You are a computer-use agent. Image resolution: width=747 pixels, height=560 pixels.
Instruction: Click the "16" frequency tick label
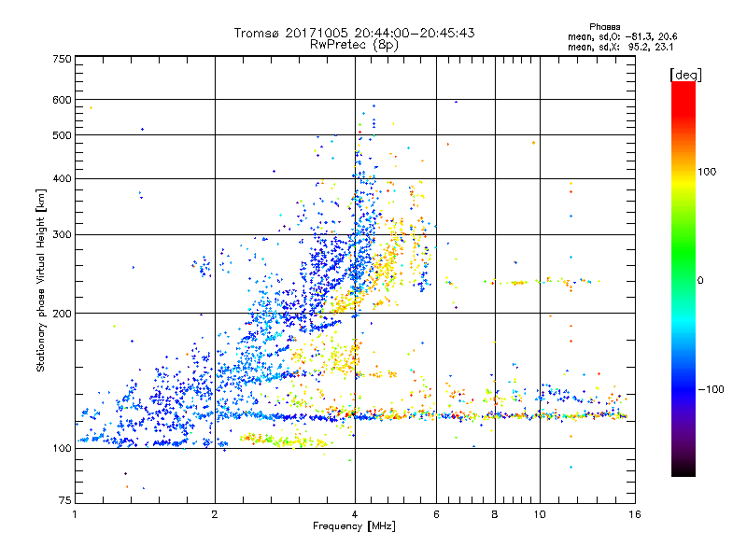pos(635,514)
